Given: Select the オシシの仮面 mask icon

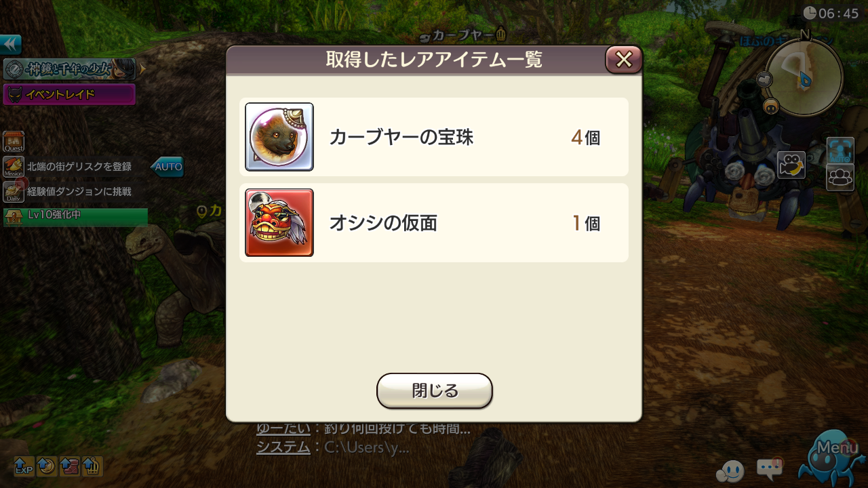Looking at the screenshot, I should (279, 222).
